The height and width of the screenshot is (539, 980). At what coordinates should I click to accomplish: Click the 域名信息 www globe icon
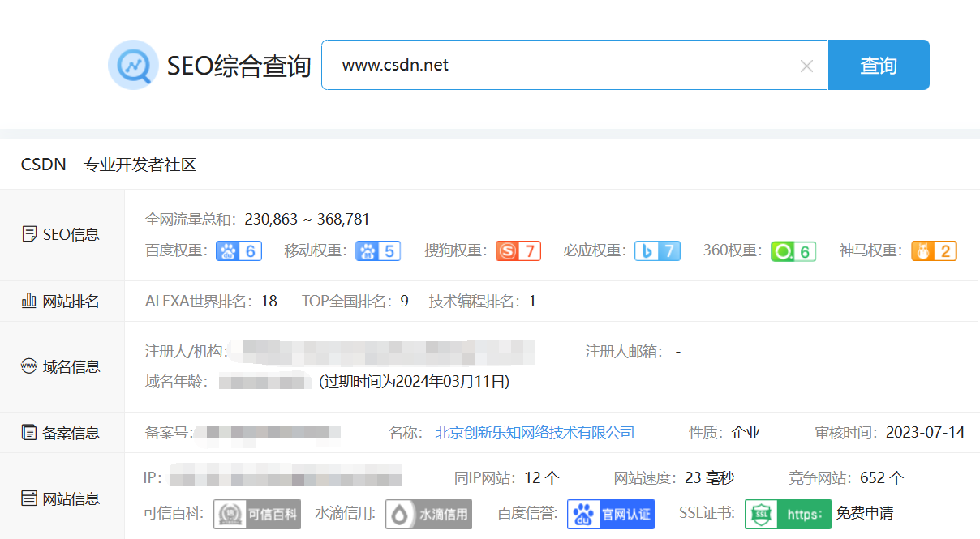pyautogui.click(x=29, y=366)
